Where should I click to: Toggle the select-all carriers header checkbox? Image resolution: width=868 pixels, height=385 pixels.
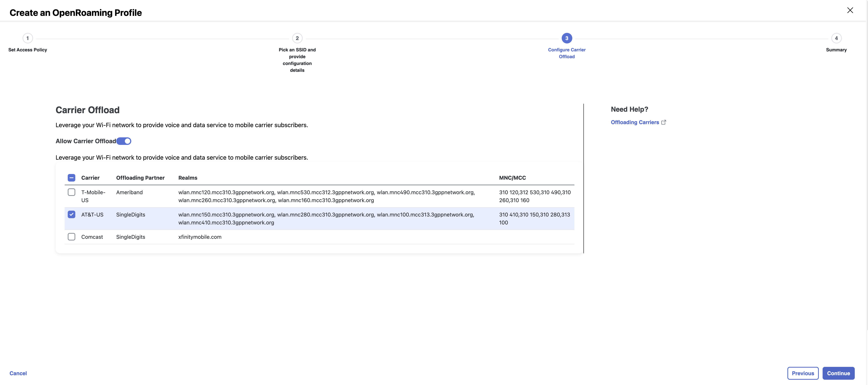pyautogui.click(x=72, y=178)
